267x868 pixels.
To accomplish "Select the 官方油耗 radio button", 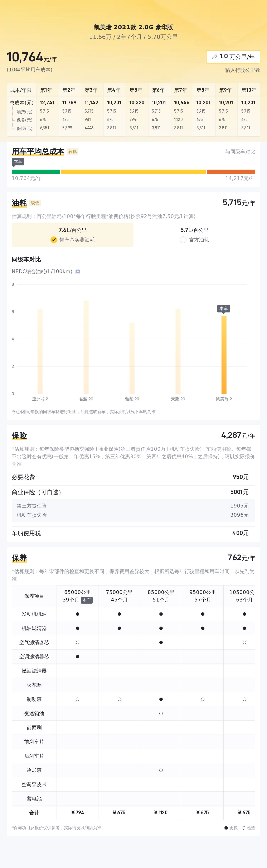I will click(x=183, y=240).
